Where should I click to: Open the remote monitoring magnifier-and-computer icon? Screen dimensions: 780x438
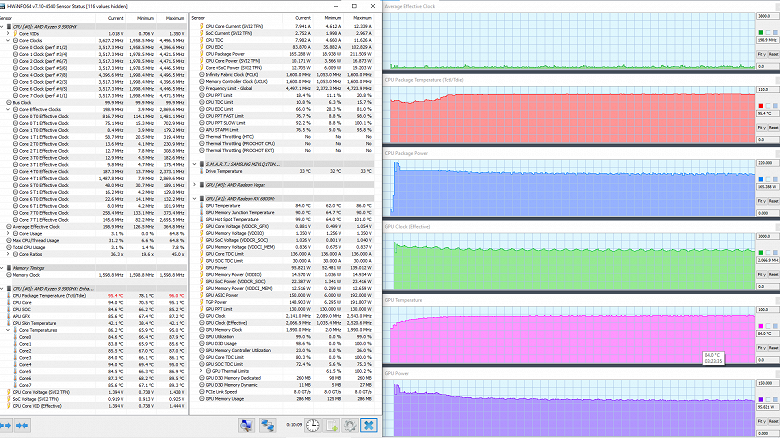tap(246, 425)
